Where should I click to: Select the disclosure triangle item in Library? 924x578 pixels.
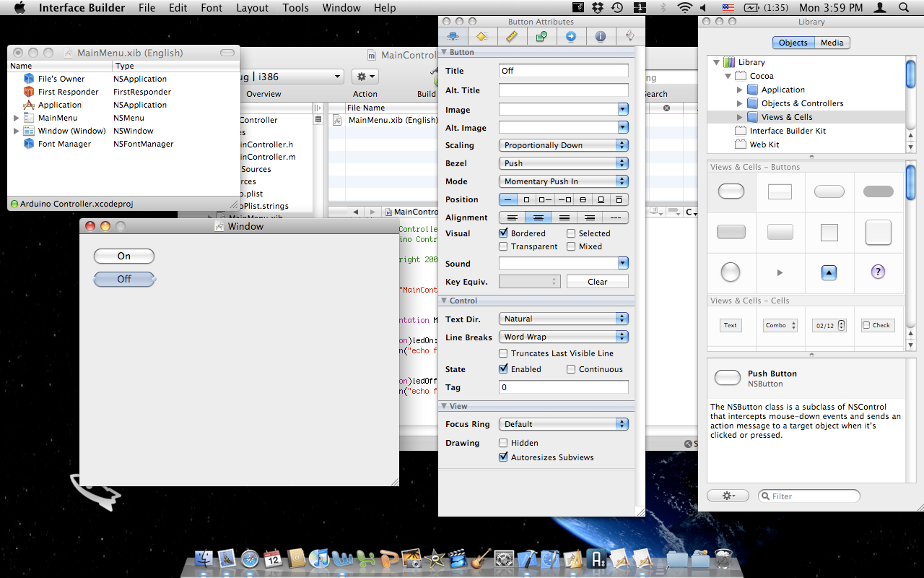click(x=780, y=272)
